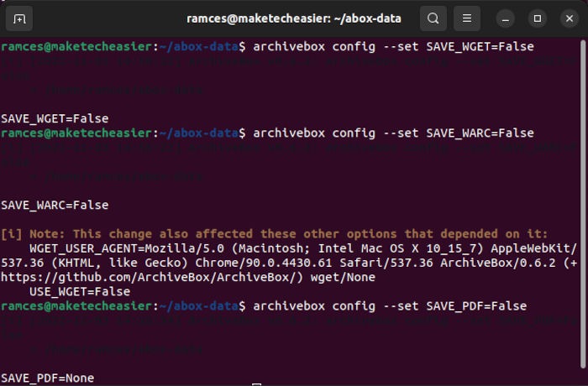Open the hamburger menu
This screenshot has height=386, width=588.
(467, 18)
